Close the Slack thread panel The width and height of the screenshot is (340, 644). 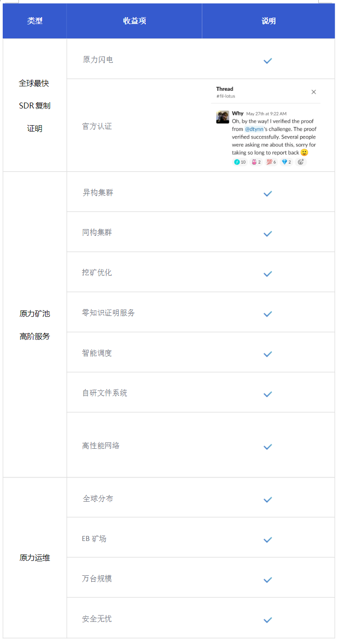click(x=314, y=92)
